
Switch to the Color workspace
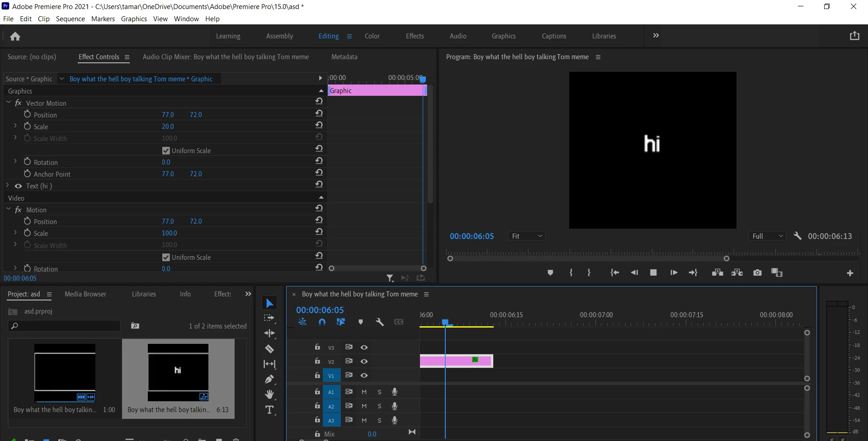pyautogui.click(x=372, y=36)
